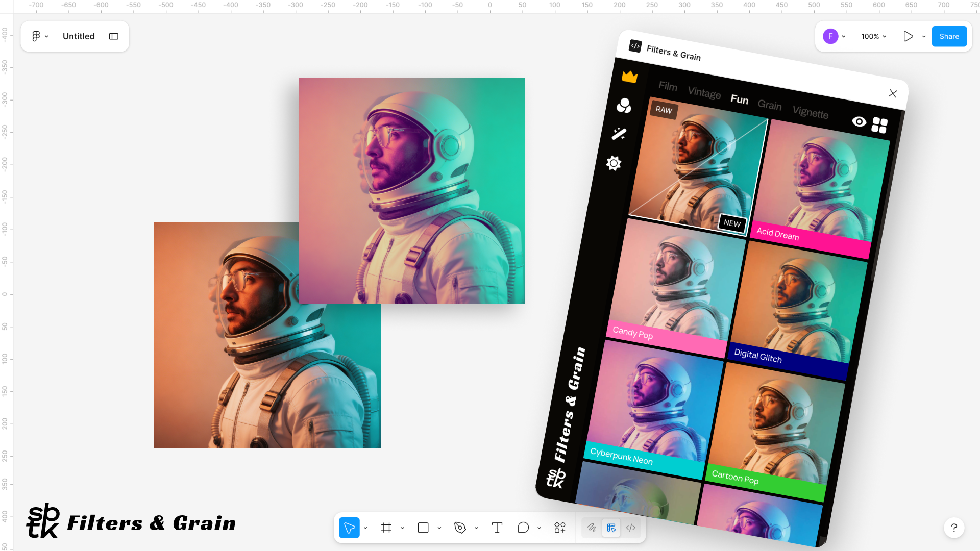The image size is (980, 551).
Task: Click the gold crown premium icon
Action: point(630,77)
